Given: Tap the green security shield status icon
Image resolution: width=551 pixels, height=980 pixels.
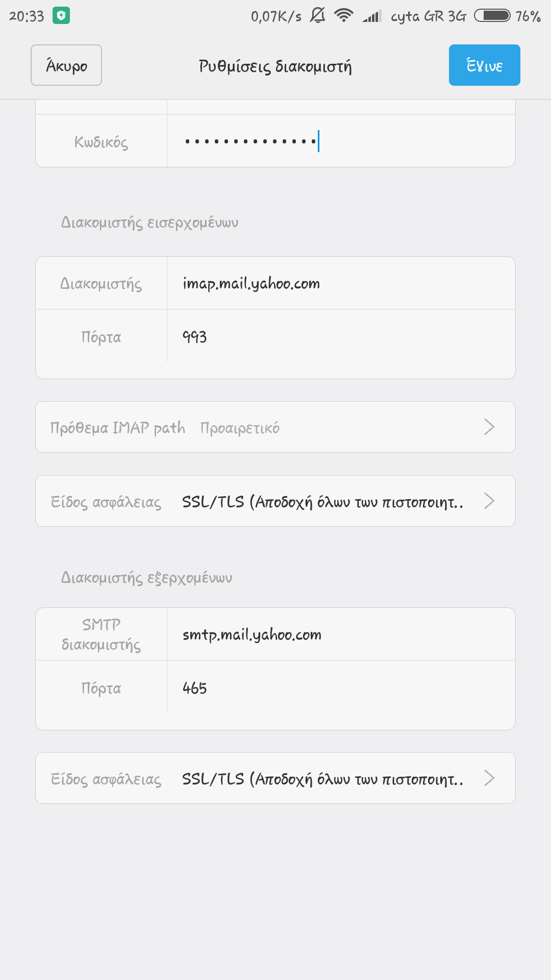Looking at the screenshot, I should pos(61,16).
